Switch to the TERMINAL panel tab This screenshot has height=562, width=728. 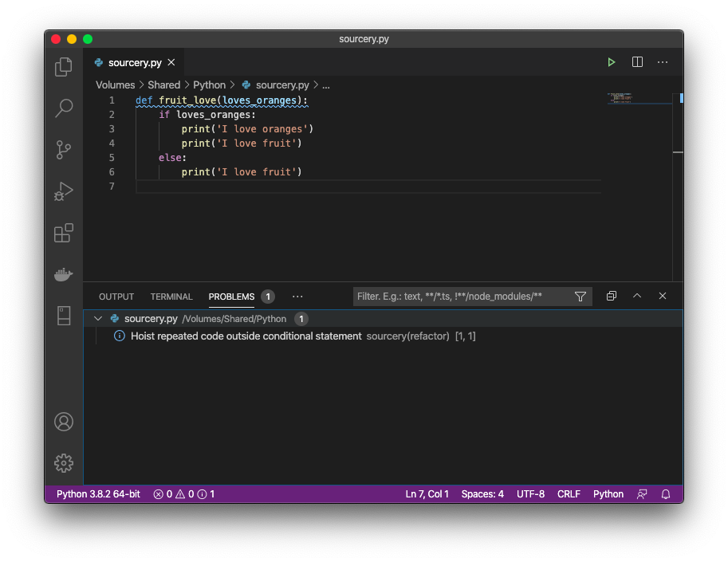point(171,297)
